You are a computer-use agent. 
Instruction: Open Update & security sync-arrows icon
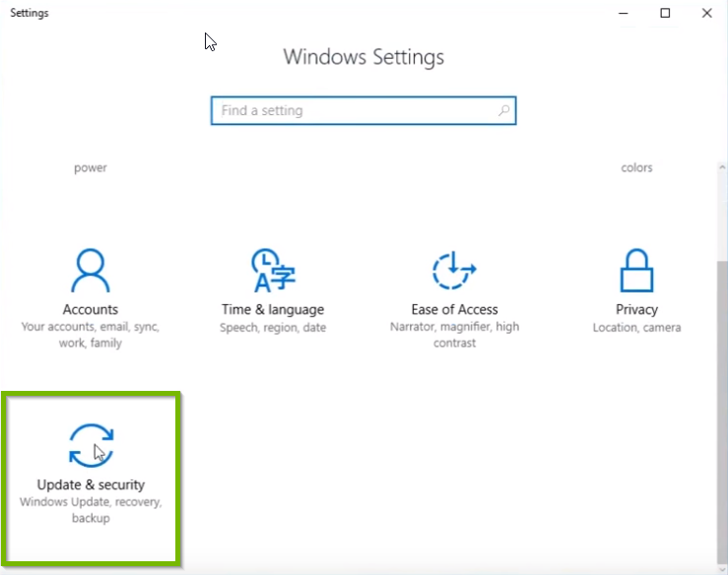pos(91,445)
